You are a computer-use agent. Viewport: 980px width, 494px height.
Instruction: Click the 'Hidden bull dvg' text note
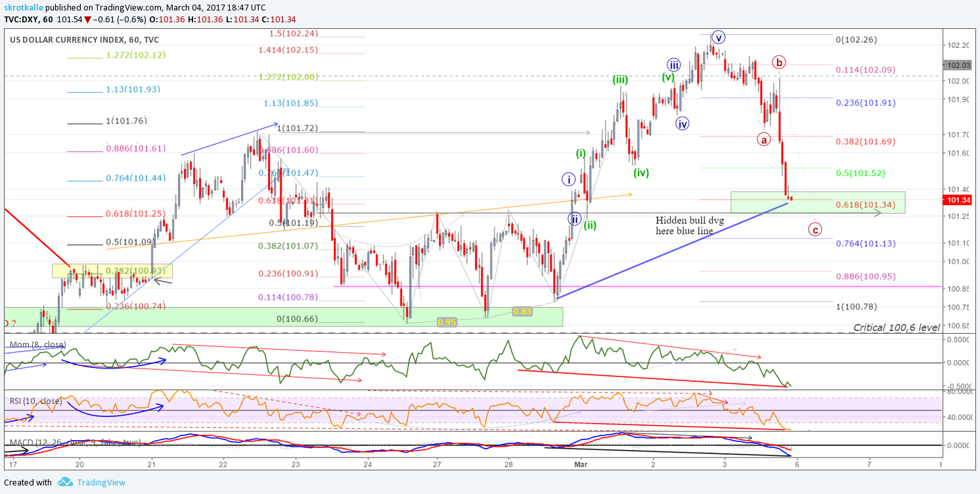(690, 221)
